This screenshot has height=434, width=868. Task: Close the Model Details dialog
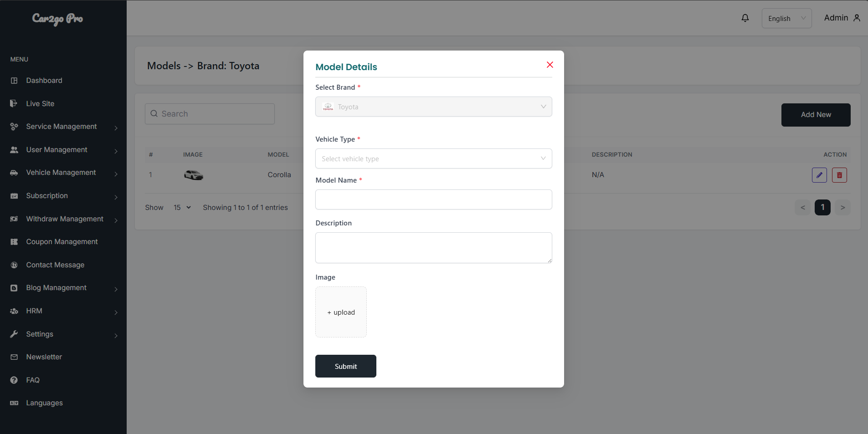coord(550,65)
